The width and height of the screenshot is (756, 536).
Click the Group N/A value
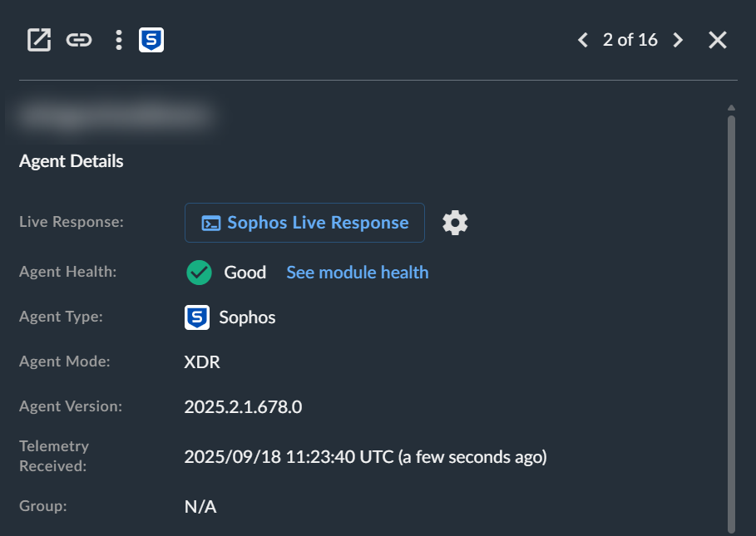(200, 507)
